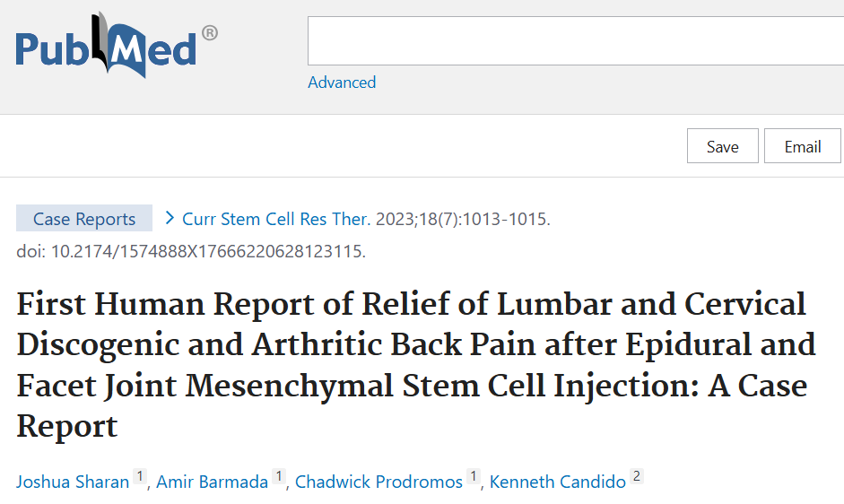Show affiliation 1 next to Amir Barmada

[x=279, y=477]
